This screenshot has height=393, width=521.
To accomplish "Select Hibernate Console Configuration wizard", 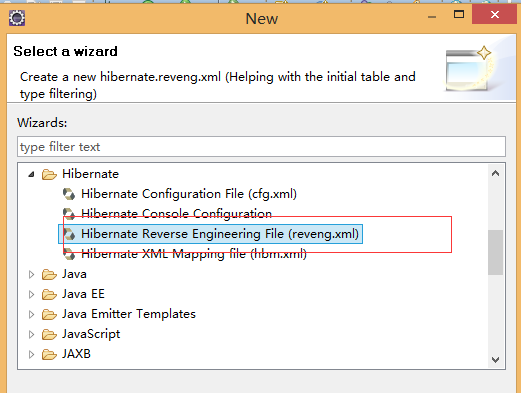I will point(176,214).
